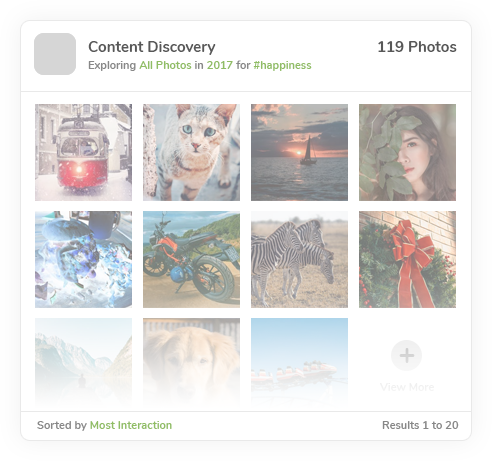View the woman behind leaves photo
This screenshot has height=461, width=492.
pos(407,152)
